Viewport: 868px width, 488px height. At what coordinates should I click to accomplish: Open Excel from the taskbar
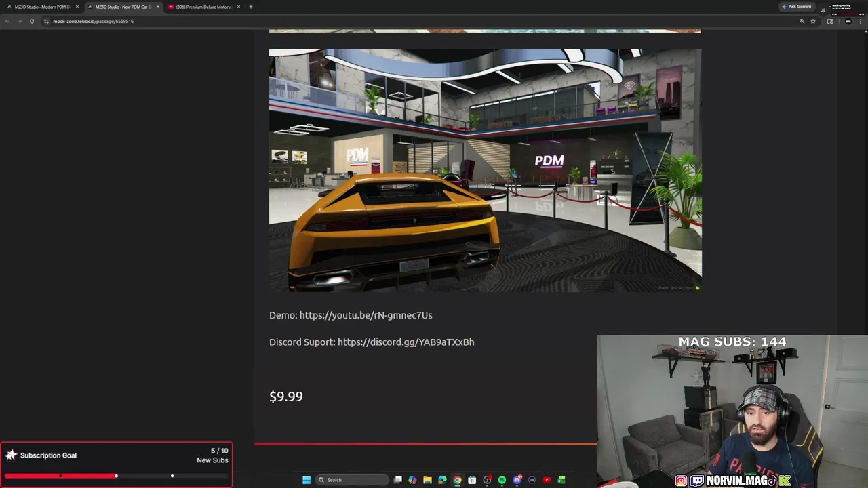click(561, 480)
